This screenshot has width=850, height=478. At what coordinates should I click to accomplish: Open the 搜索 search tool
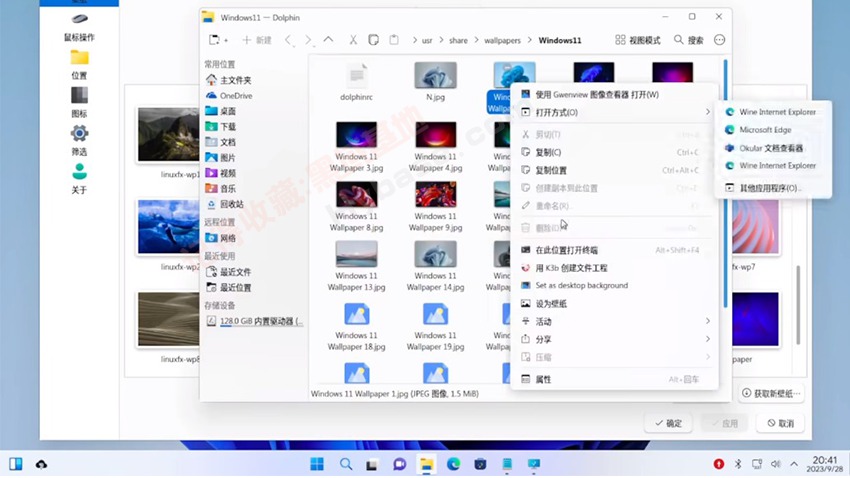click(x=688, y=40)
